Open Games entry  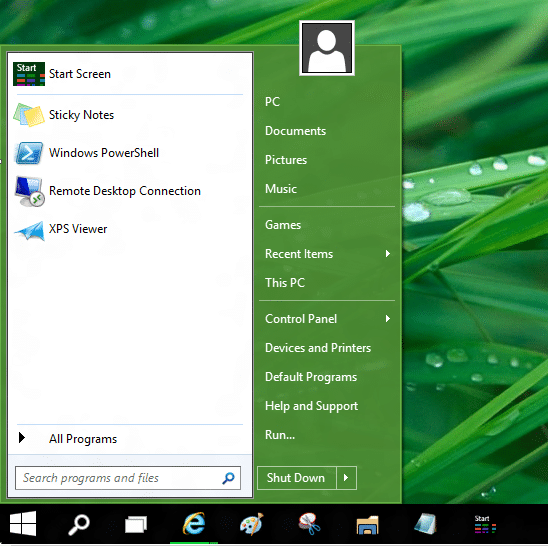point(283,225)
